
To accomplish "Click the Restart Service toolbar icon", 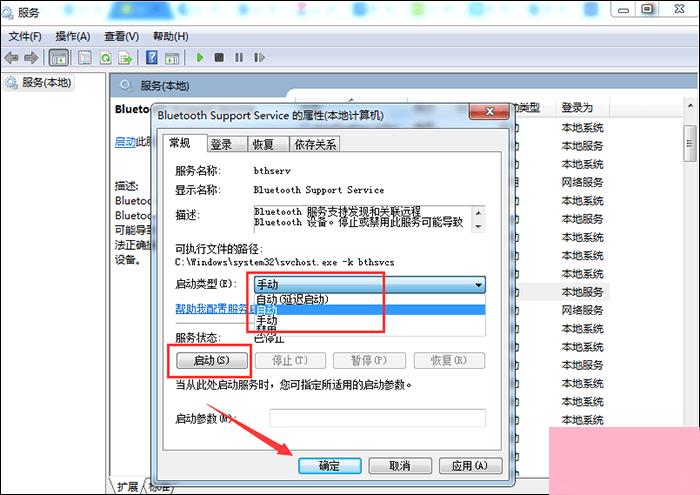I will (x=259, y=58).
